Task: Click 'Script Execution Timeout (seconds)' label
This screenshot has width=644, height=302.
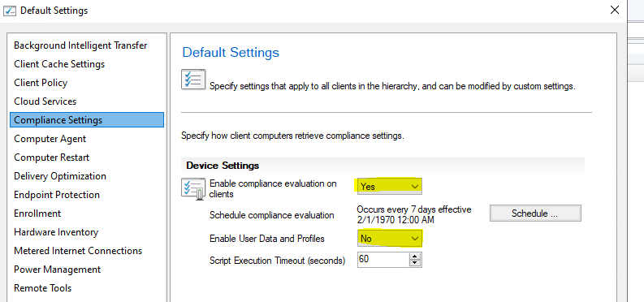Action: pyautogui.click(x=277, y=261)
